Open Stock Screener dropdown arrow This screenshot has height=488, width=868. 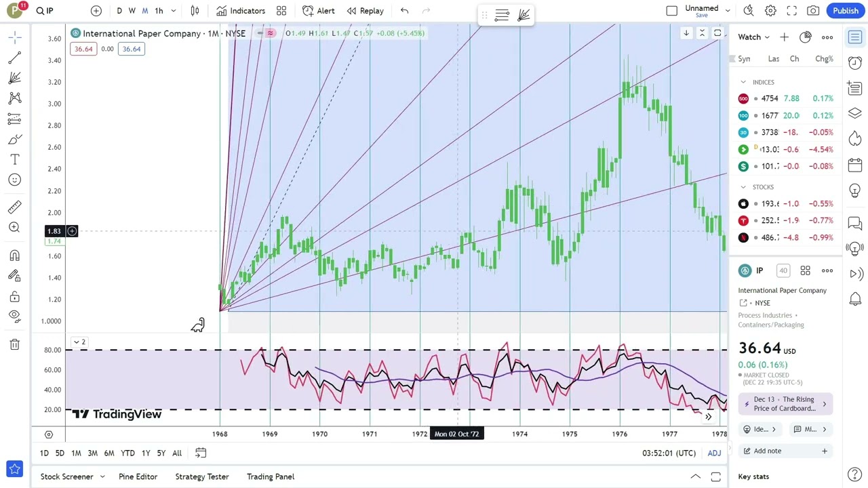click(102, 476)
